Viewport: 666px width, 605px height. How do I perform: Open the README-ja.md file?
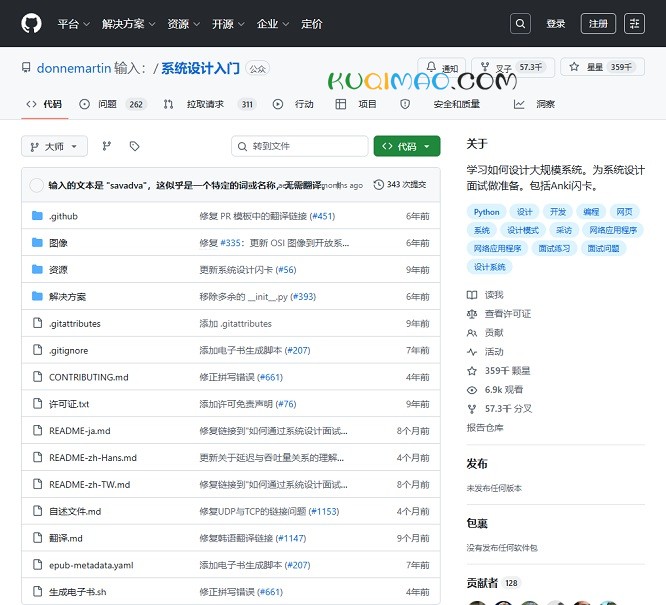coord(80,431)
